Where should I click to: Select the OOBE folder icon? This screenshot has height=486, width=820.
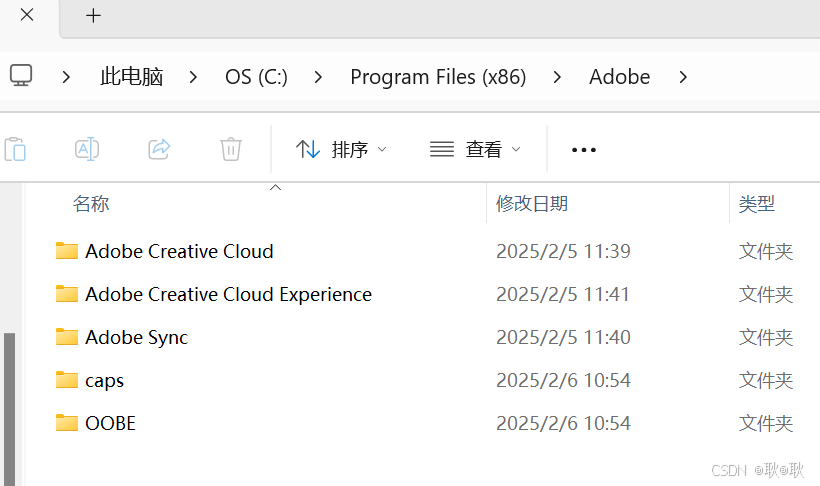67,422
